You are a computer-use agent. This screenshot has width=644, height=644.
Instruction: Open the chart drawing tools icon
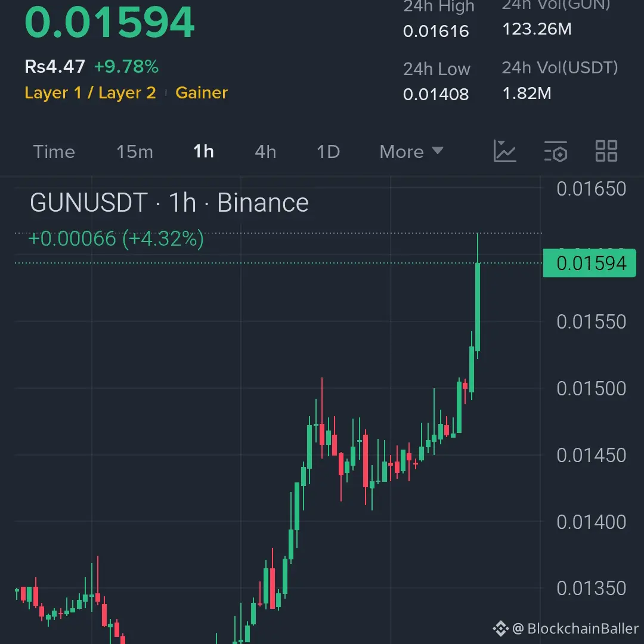[x=504, y=151]
